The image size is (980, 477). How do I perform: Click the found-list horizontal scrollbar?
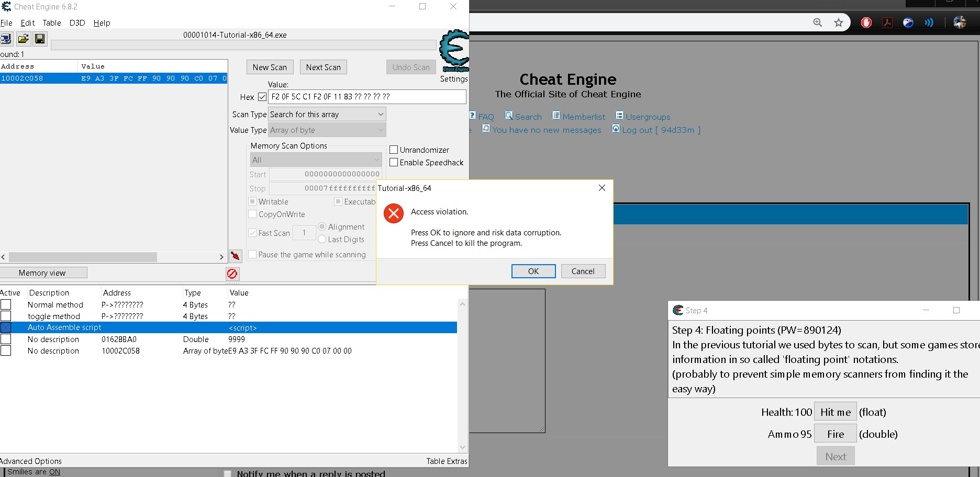click(83, 257)
